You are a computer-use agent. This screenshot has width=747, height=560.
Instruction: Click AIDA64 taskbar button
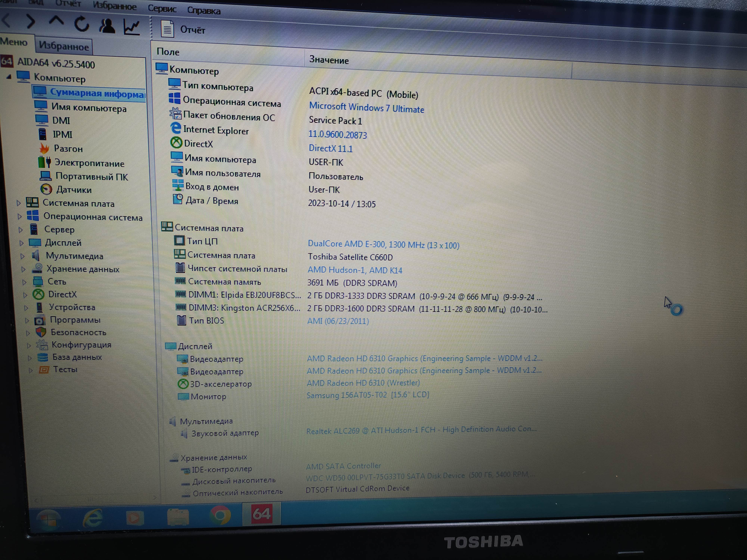[261, 514]
